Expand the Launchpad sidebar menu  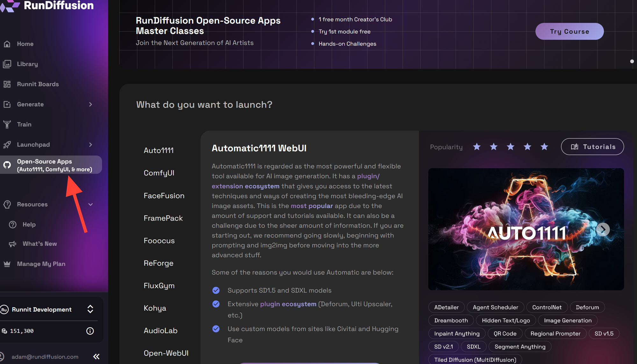pos(90,144)
